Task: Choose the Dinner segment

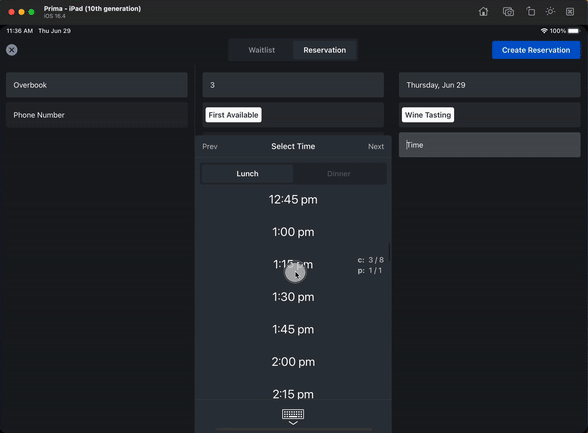Action: [339, 174]
